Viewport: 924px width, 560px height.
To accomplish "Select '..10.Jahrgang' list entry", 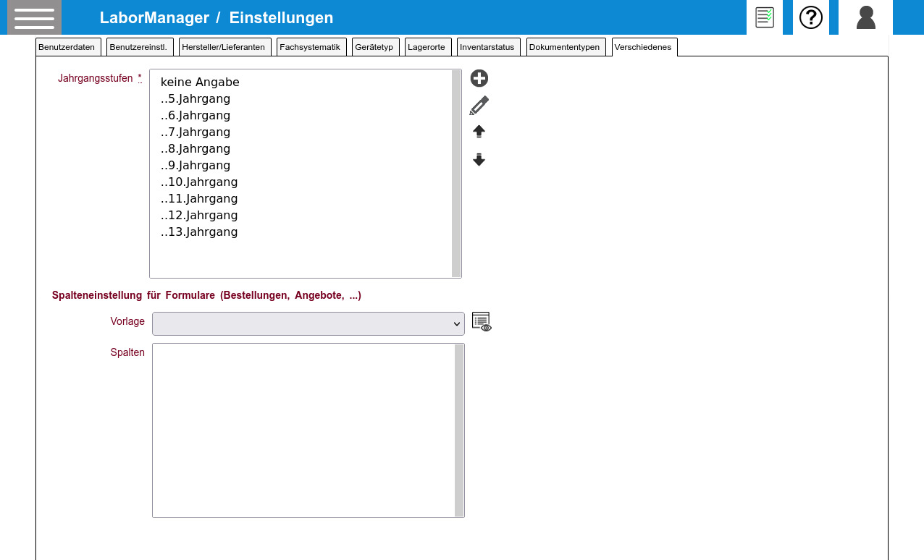I will (x=301, y=182).
